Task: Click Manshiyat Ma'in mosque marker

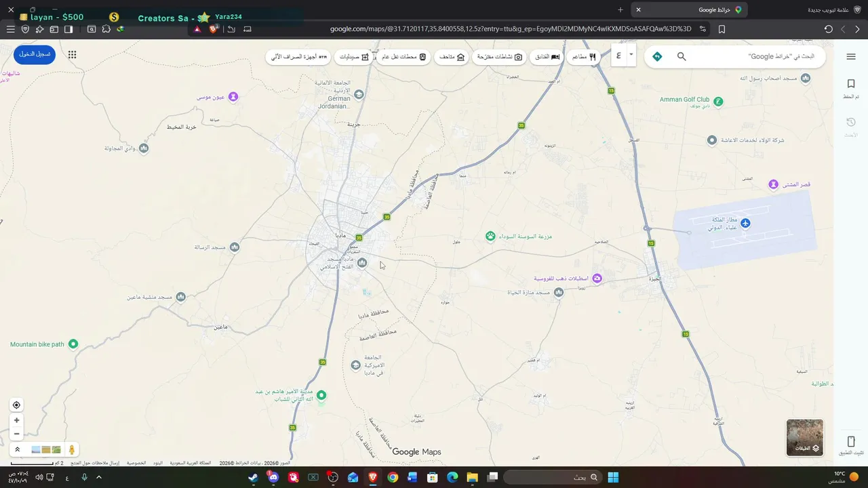Action: [180, 297]
